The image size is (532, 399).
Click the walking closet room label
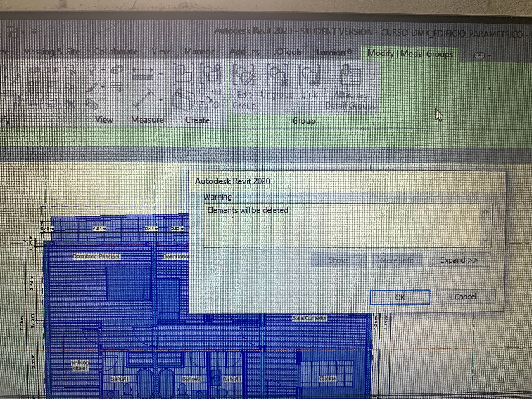[80, 365]
